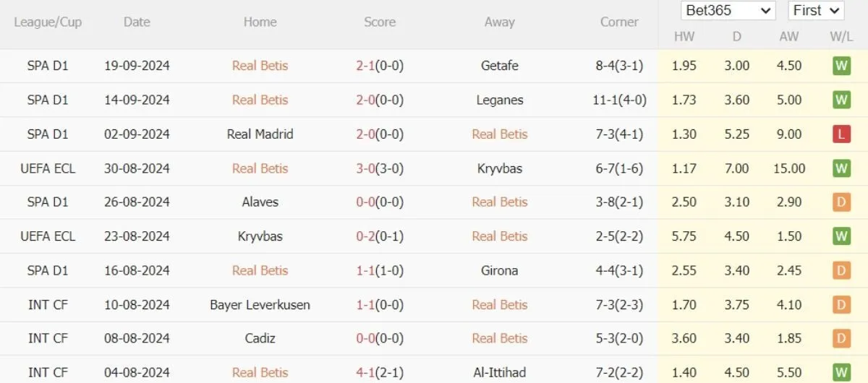Click the Real Betis away link versus Real Madrid
The image size is (868, 383).
500,134
